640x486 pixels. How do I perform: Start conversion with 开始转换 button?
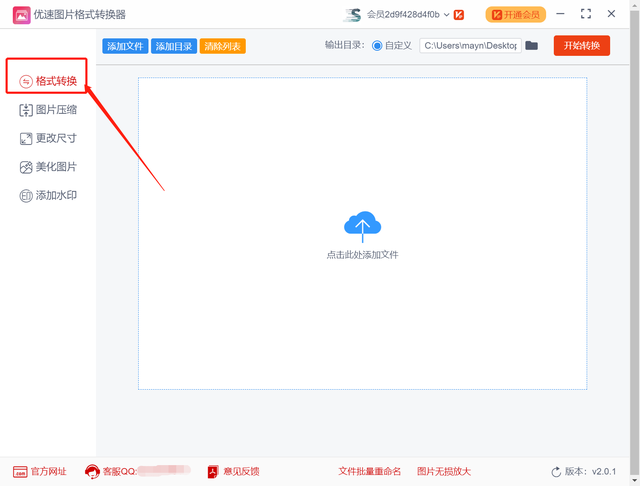point(581,46)
